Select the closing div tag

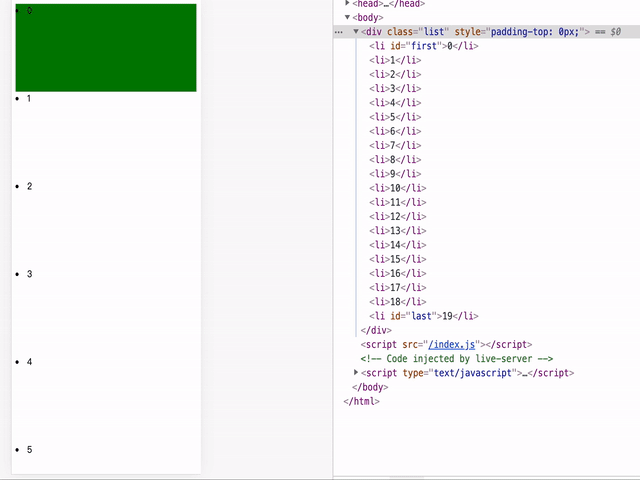(376, 330)
